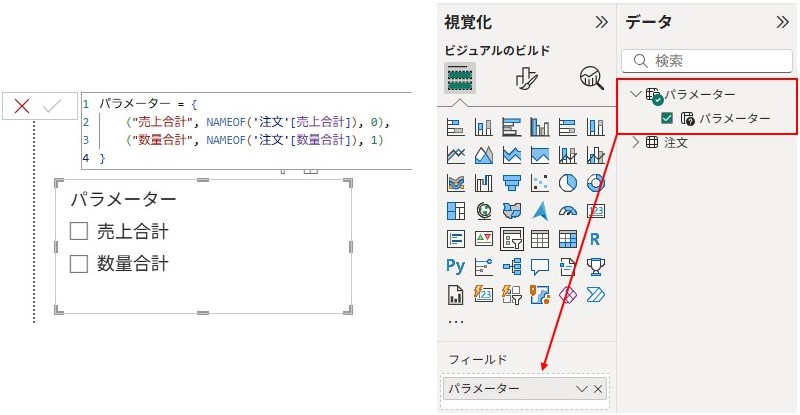Select the line and clustered column chart

(x=596, y=155)
